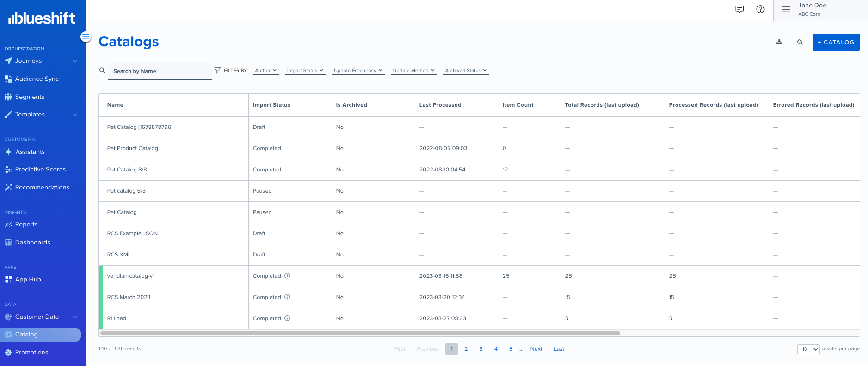This screenshot has height=366, width=868.
Task: Click the Templates brush icon
Action: pos(8,114)
